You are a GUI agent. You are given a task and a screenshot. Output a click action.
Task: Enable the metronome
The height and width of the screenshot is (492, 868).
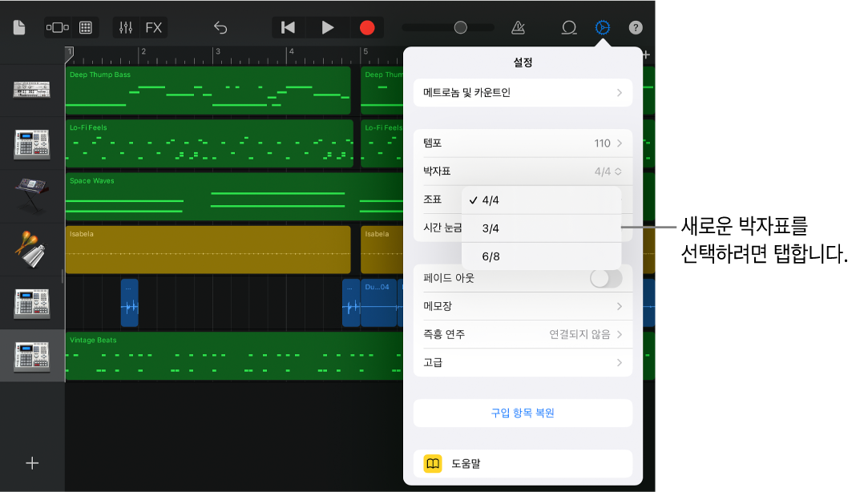(x=518, y=26)
